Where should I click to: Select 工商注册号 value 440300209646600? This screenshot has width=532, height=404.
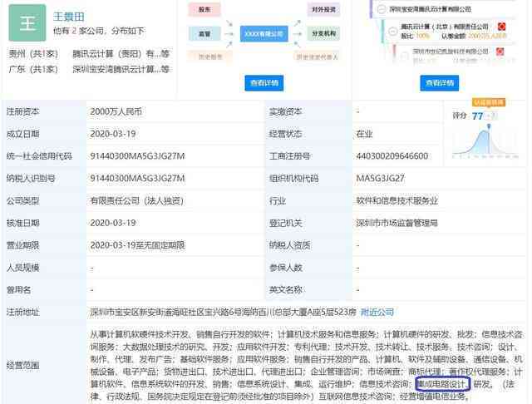pos(392,156)
